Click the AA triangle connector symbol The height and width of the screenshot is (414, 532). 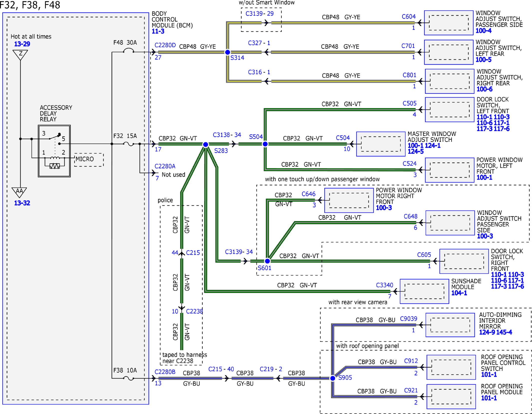19,192
